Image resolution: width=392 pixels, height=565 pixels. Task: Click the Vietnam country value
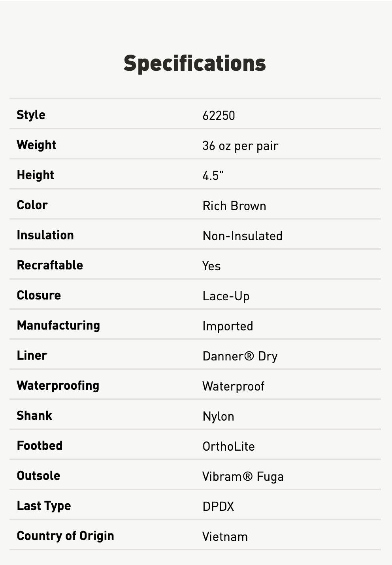[x=225, y=537]
